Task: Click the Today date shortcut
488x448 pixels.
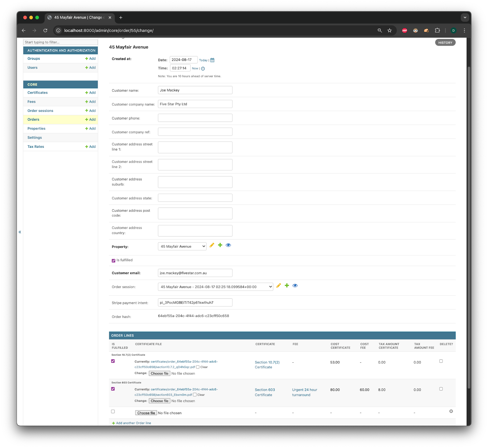Action: coord(203,60)
